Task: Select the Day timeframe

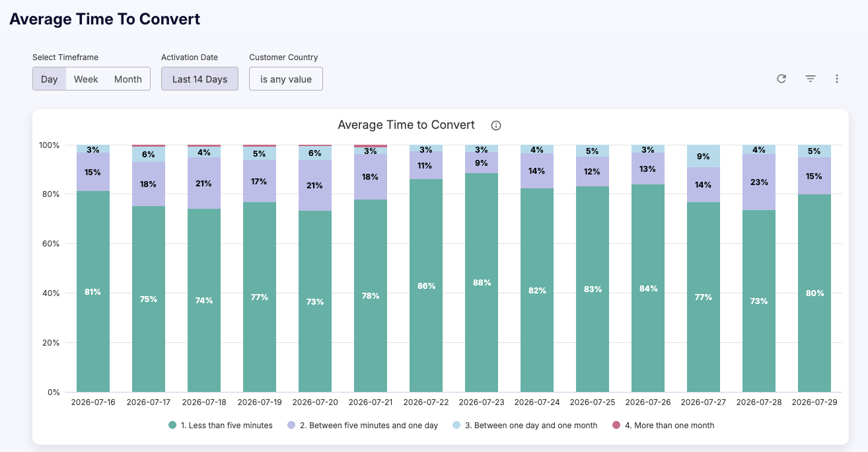Action: pos(50,79)
